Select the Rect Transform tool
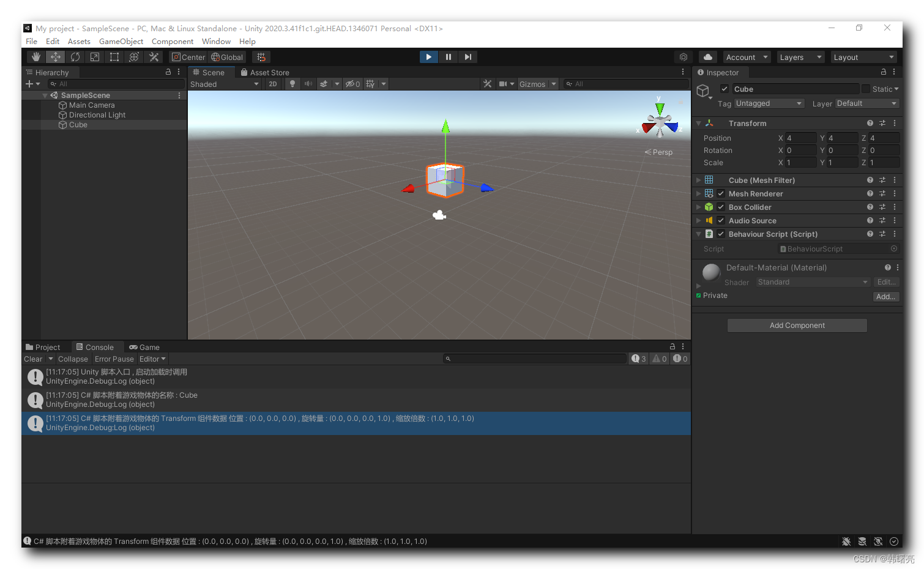 click(x=114, y=56)
